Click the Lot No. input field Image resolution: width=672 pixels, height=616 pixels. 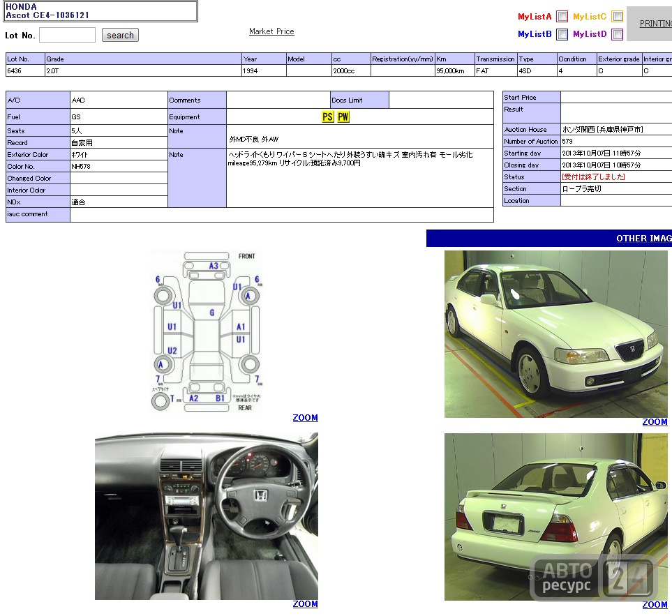tap(67, 35)
